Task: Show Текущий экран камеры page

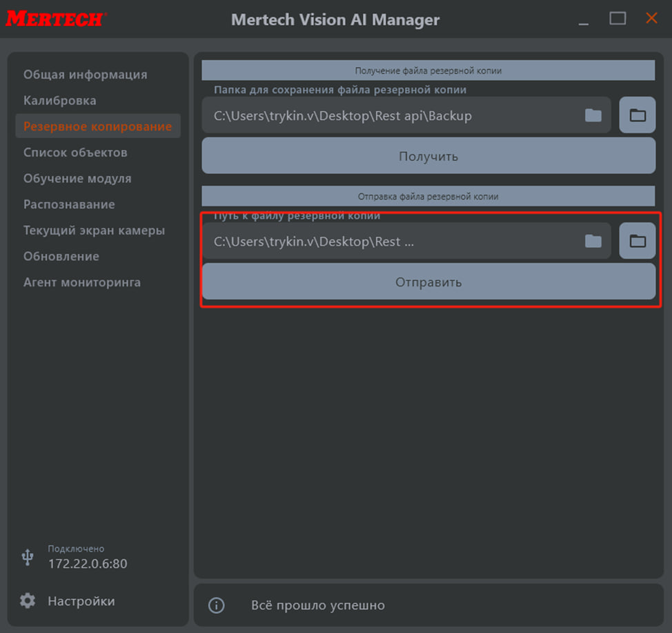Action: point(94,231)
